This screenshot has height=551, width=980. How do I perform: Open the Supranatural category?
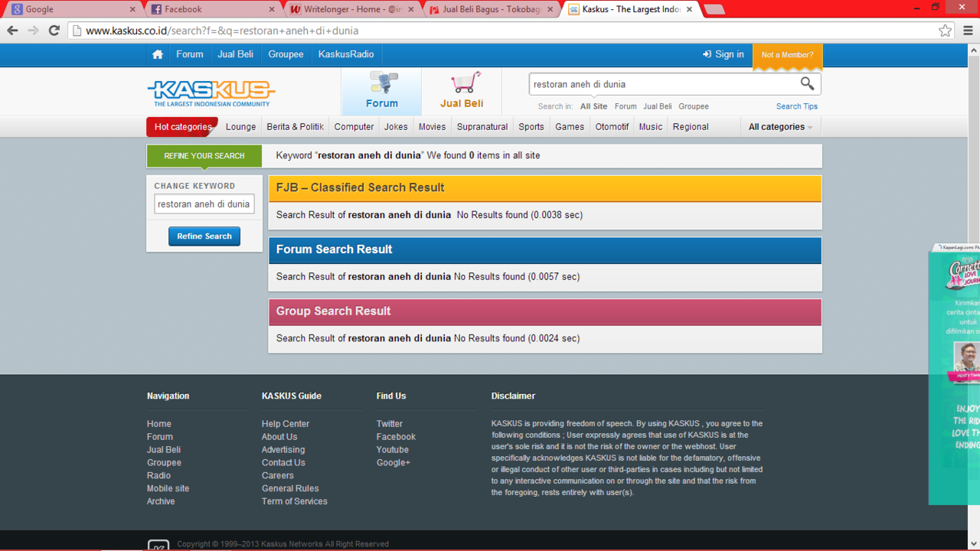coord(482,127)
